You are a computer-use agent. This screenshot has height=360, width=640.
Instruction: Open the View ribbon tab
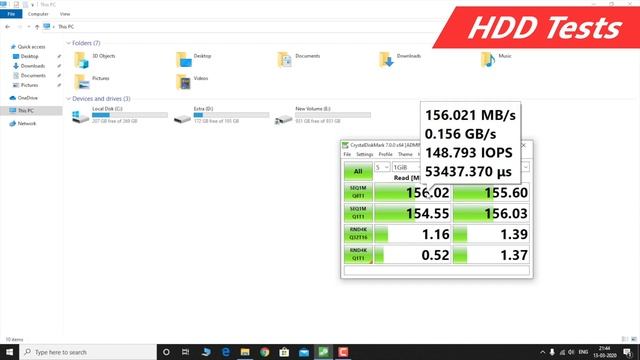click(x=65, y=14)
